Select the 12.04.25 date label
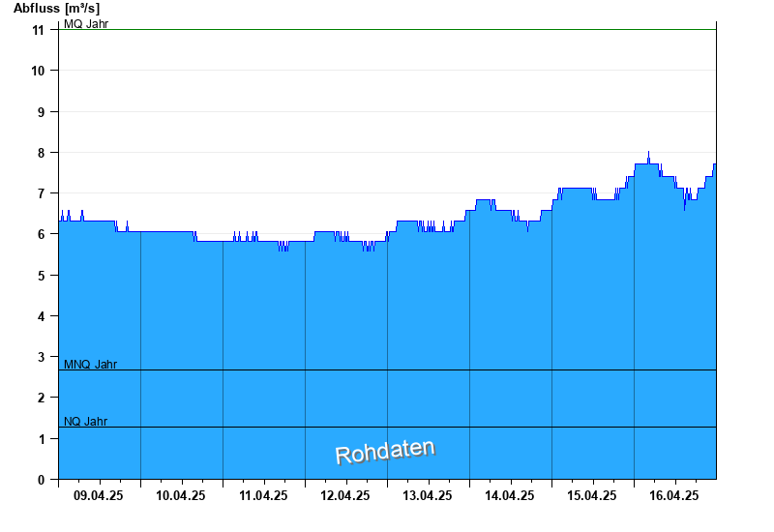This screenshot has width=774, height=532. click(345, 495)
